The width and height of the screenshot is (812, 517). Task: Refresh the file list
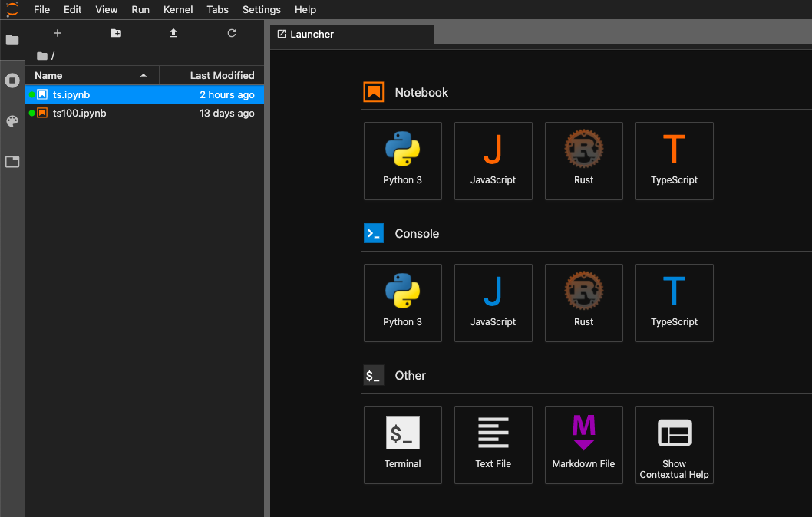pyautogui.click(x=232, y=33)
